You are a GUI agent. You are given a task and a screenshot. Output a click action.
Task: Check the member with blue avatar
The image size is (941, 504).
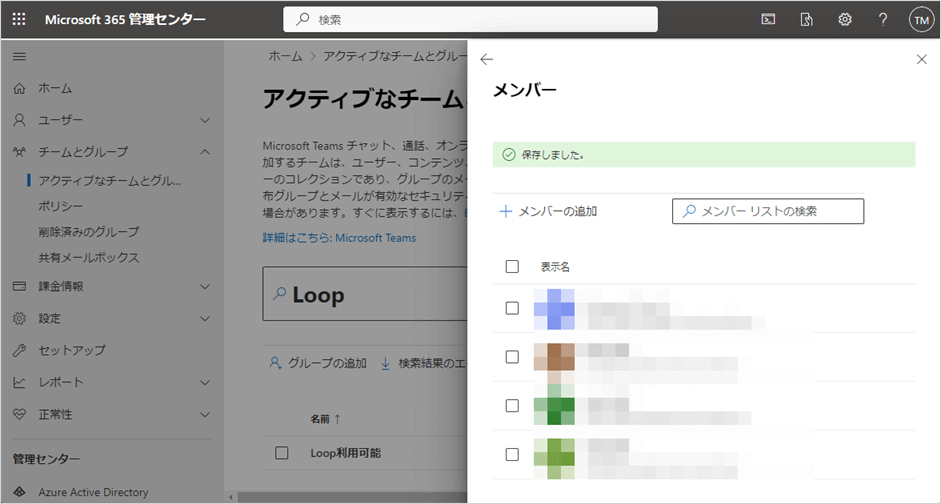click(512, 308)
